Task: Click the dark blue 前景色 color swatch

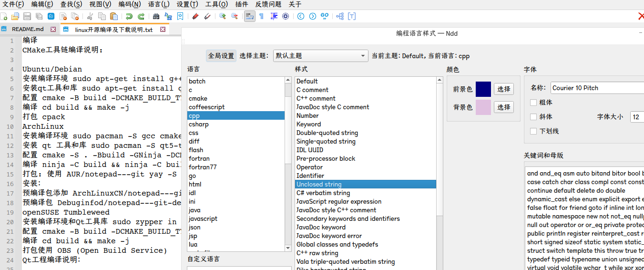Action: [x=483, y=89]
